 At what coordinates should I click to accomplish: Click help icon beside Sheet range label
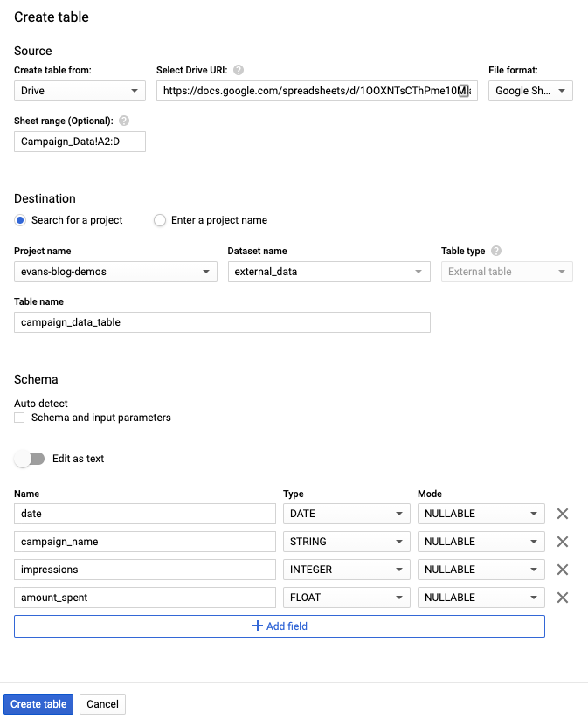[124, 121]
